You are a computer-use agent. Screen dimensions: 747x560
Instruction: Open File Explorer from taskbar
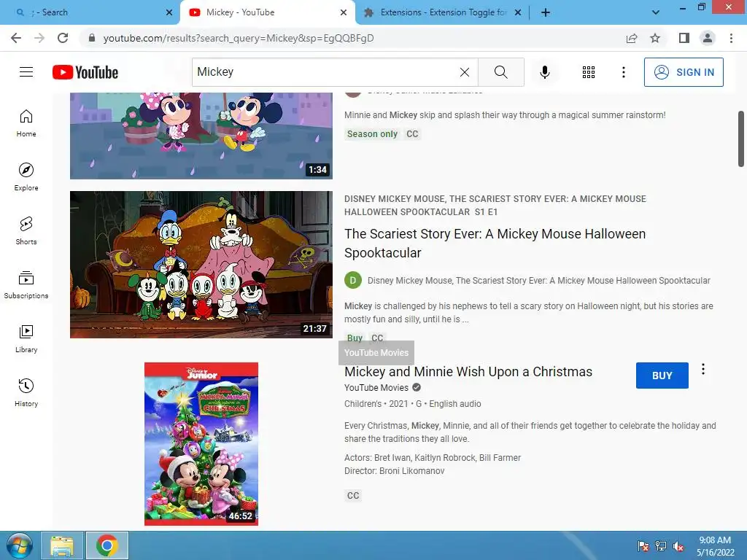point(62,545)
